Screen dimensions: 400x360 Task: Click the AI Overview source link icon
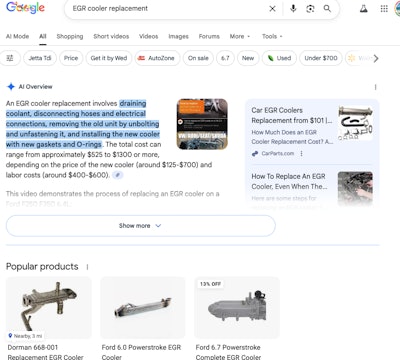pyautogui.click(x=117, y=175)
